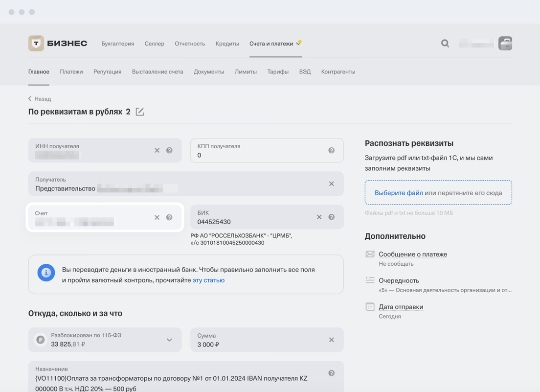Expand the source account dropdown

pos(169,340)
